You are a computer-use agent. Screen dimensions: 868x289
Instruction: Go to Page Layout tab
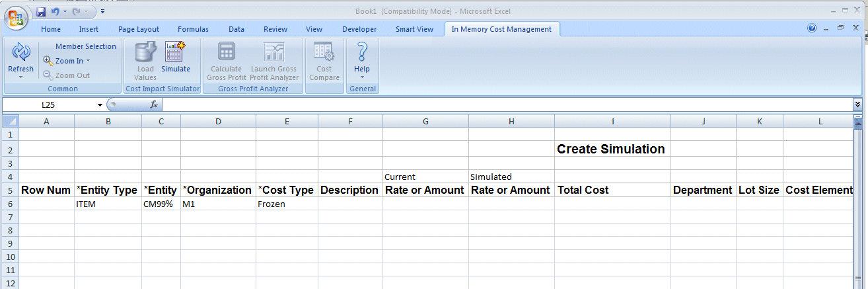click(139, 29)
